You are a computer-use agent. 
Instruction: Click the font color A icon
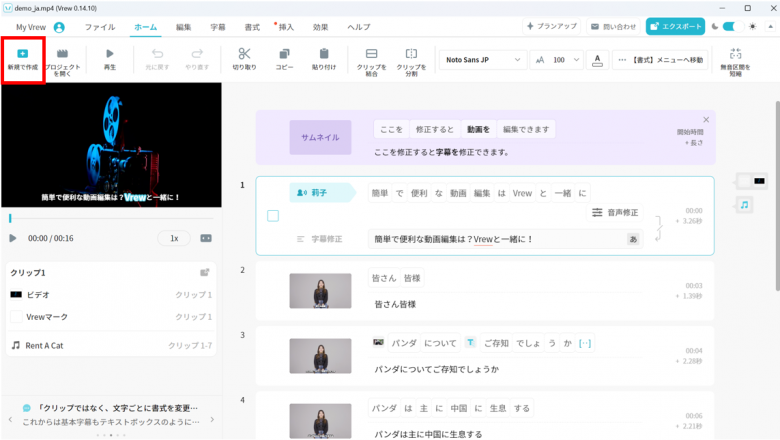tap(597, 60)
